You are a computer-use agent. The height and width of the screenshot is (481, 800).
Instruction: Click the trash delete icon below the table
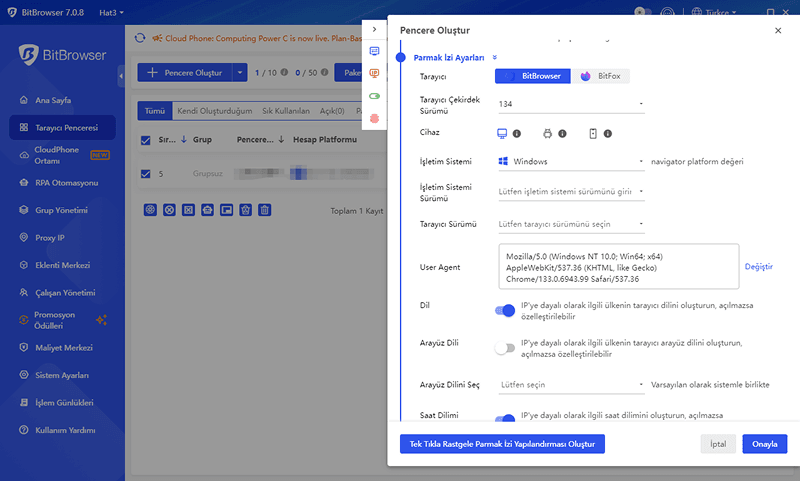(264, 210)
